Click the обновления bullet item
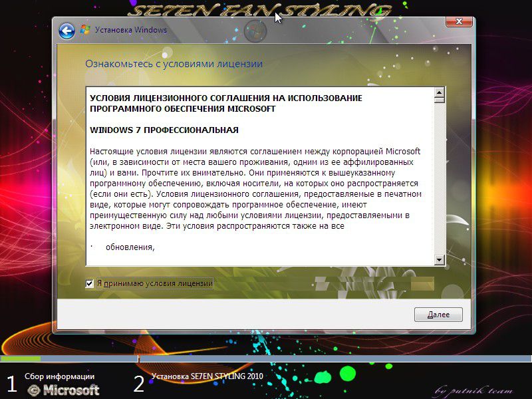Image resolution: width=532 pixels, height=399 pixels. pyautogui.click(x=130, y=247)
